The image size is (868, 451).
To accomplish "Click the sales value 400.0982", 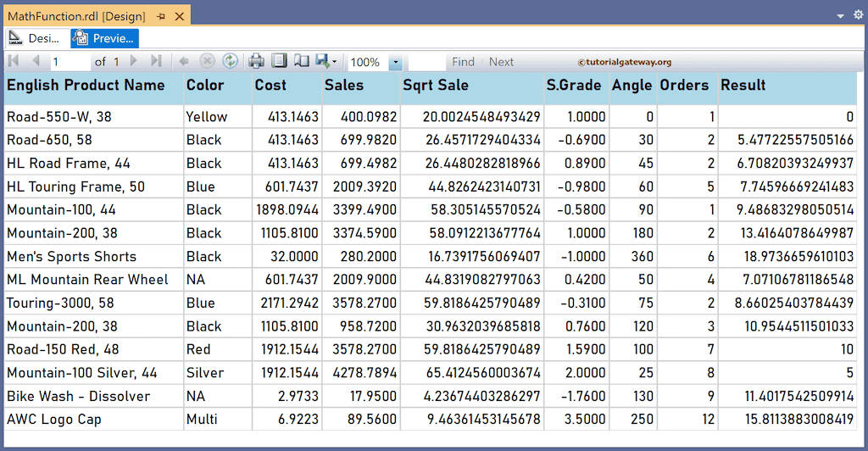I will coord(361,117).
